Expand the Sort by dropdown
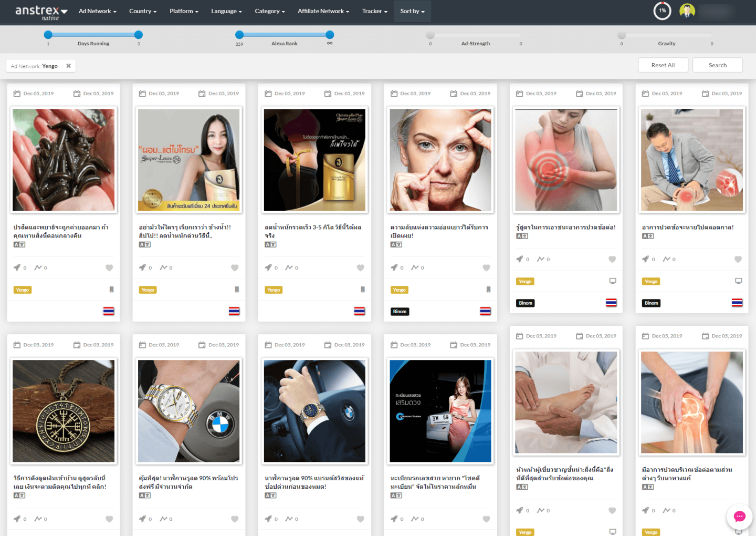 click(412, 11)
